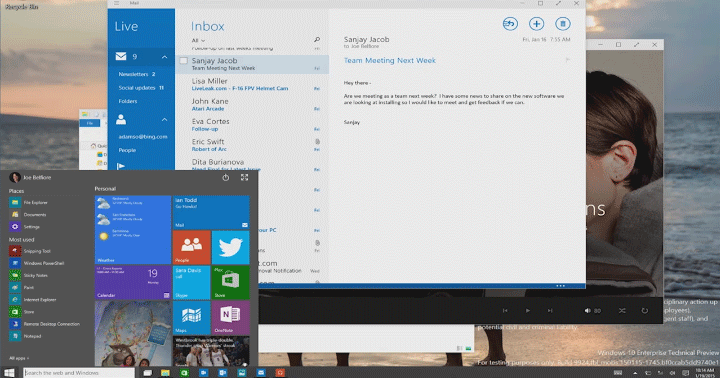The height and width of the screenshot is (378, 720).
Task: Open the Skype tile from Sara Davis
Action: 191,282
